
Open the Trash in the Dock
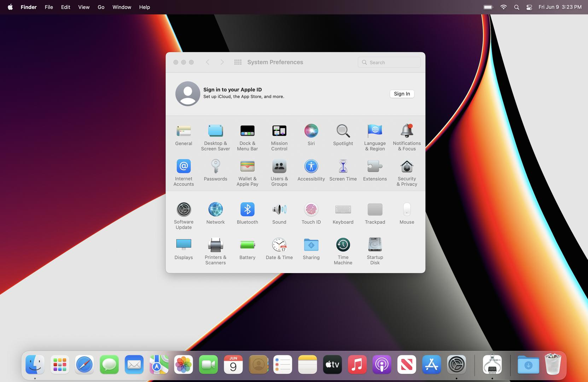553,364
